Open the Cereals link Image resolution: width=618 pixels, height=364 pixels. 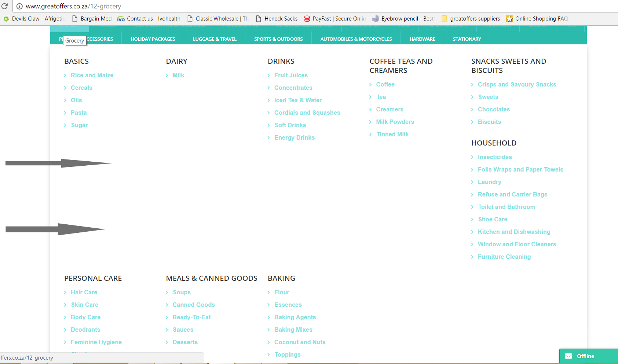pyautogui.click(x=81, y=88)
